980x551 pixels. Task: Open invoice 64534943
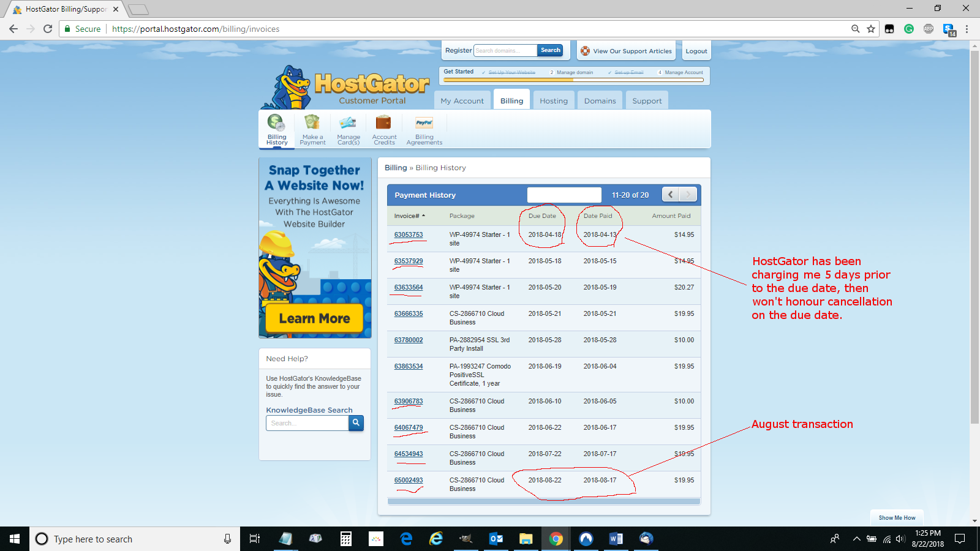409,454
